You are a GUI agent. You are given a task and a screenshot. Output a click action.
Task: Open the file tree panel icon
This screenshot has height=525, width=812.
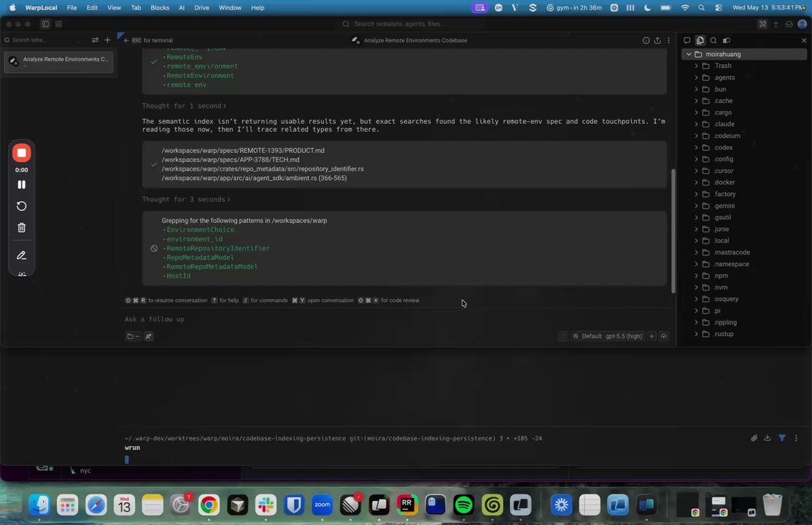(x=700, y=40)
